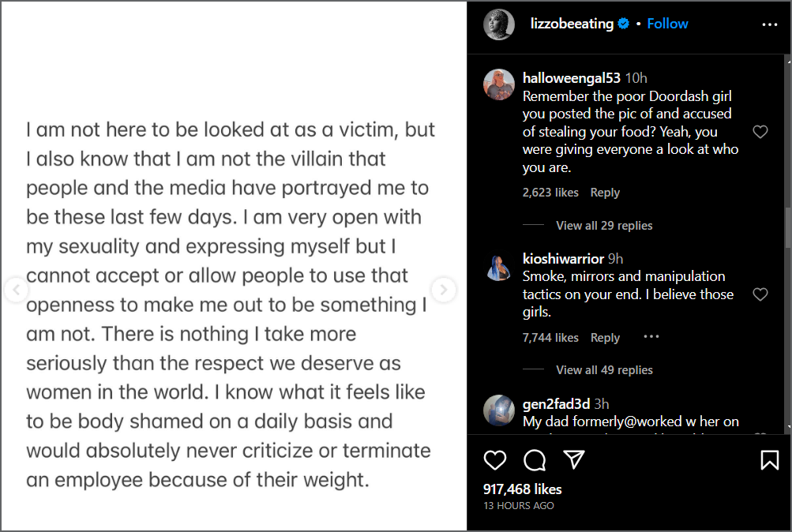Click the Follow button
The height and width of the screenshot is (532, 792).
click(x=667, y=24)
